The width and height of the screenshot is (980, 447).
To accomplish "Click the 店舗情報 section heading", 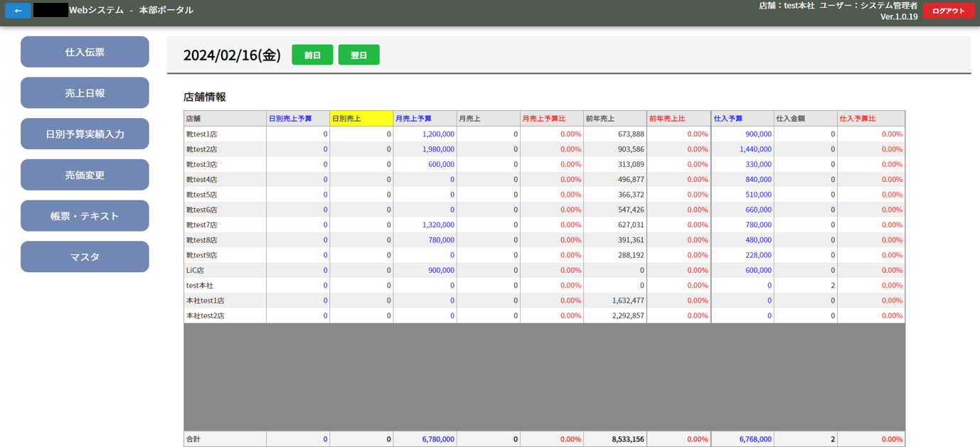I will click(x=205, y=97).
